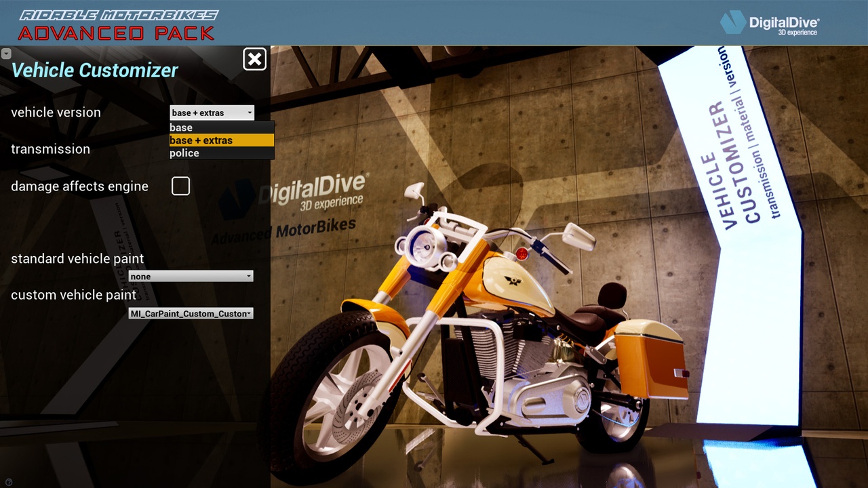This screenshot has height=488, width=868.
Task: Click the help icon in bottom-left corner
Action: (9, 482)
